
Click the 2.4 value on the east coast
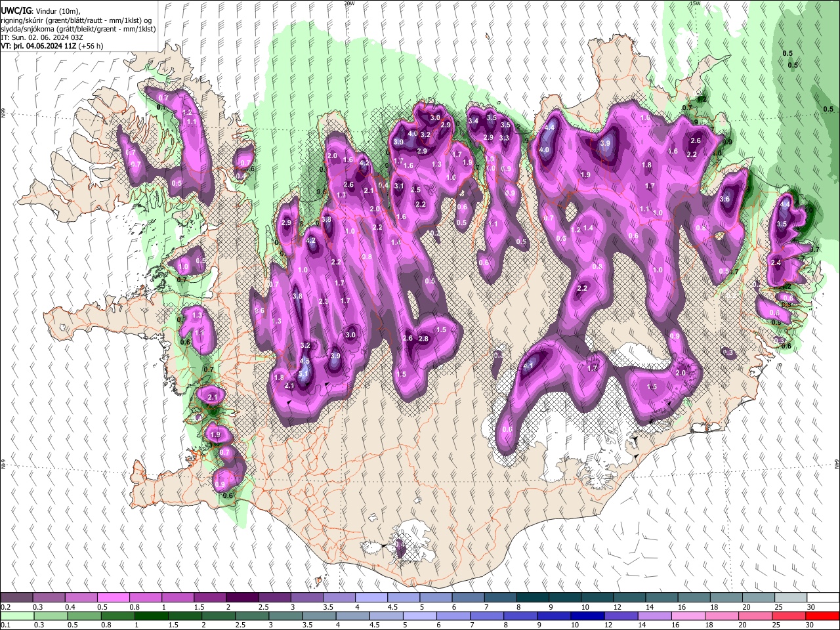(x=776, y=262)
